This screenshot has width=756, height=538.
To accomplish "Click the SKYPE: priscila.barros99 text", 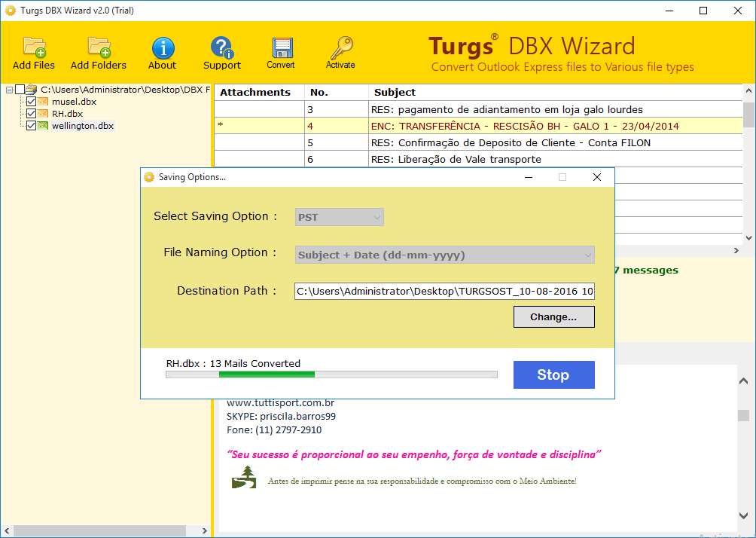I will coord(281,416).
